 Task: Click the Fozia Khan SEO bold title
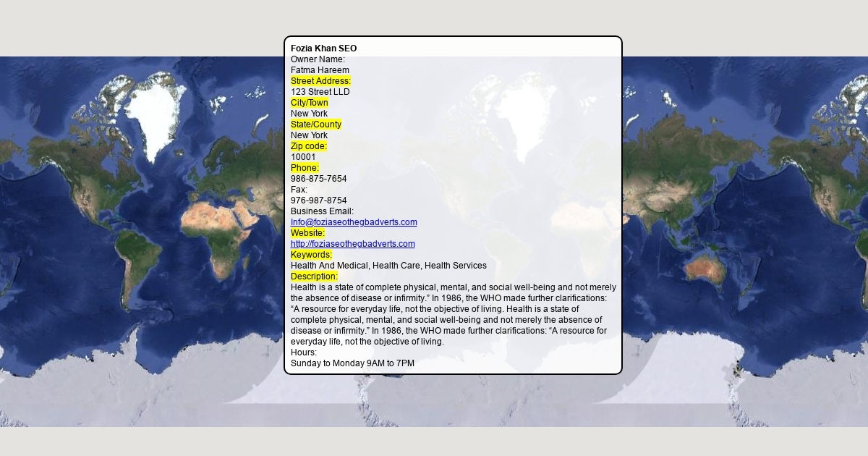point(323,48)
